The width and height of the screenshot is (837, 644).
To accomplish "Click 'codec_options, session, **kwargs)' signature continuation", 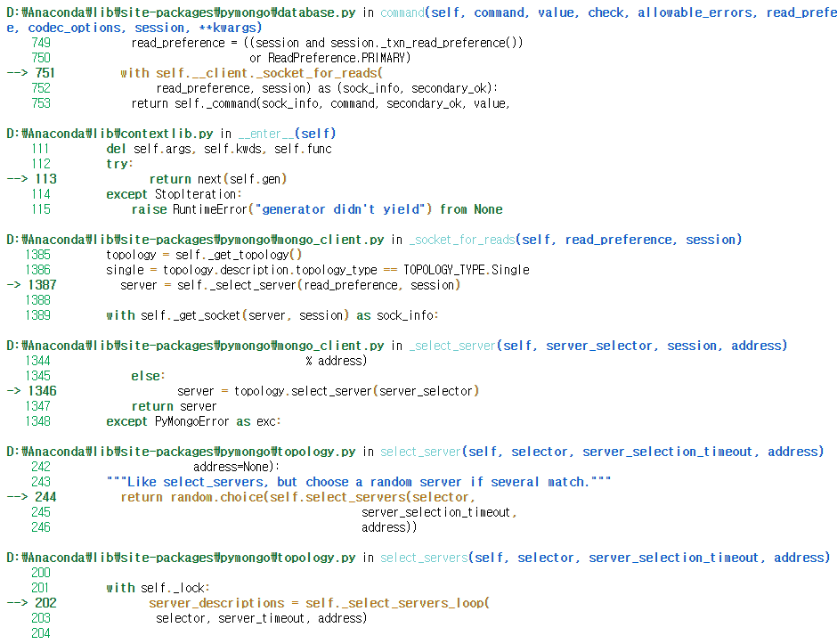I will coord(144,28).
